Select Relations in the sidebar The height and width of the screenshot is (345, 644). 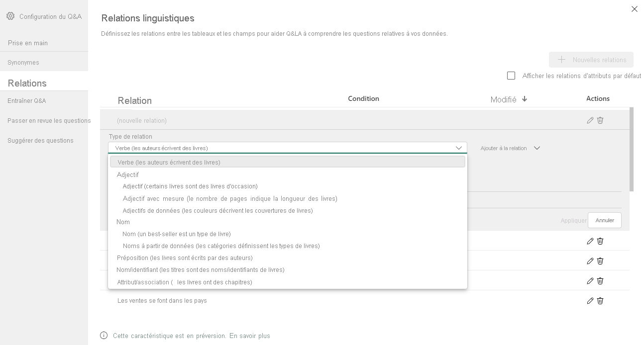(27, 83)
